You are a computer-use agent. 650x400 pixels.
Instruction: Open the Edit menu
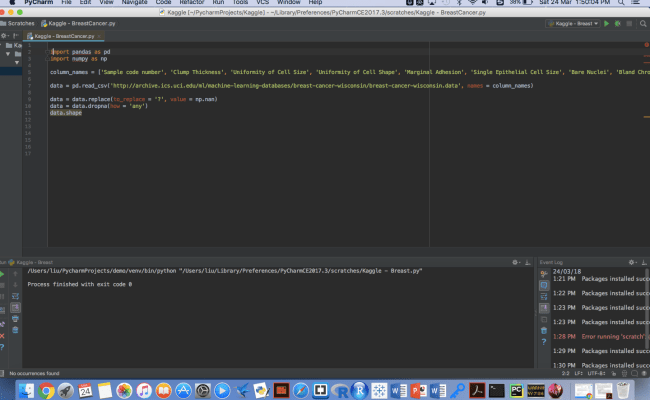point(85,2)
